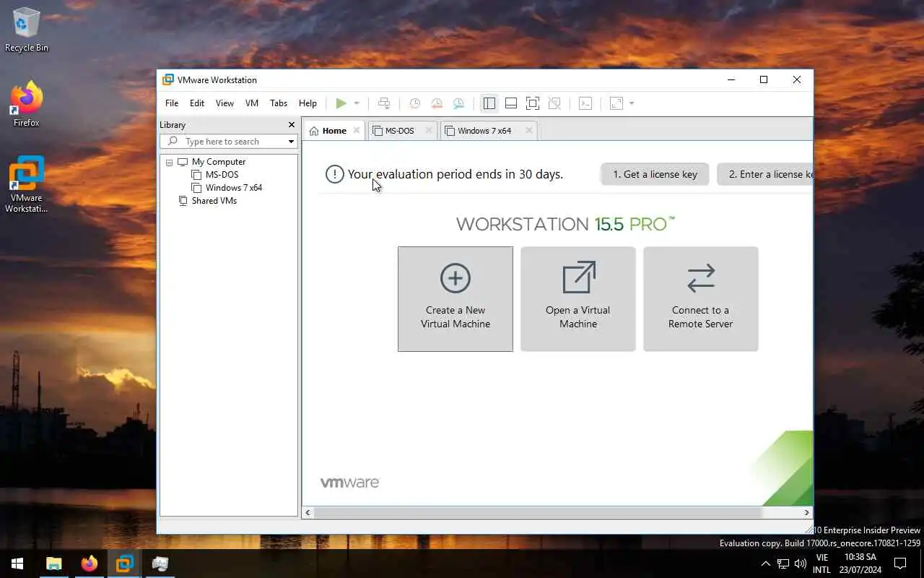924x578 pixels.
Task: Click Open a Virtual Machine tile
Action: click(578, 299)
